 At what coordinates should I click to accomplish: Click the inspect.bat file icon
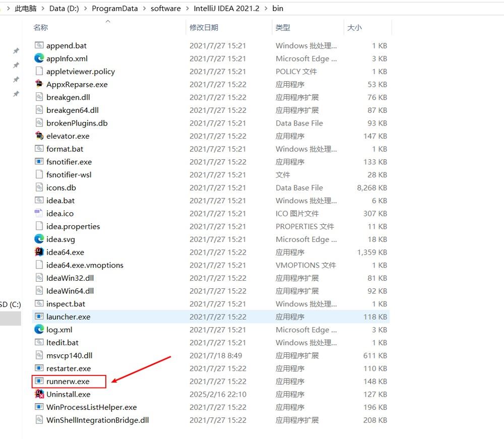click(39, 303)
